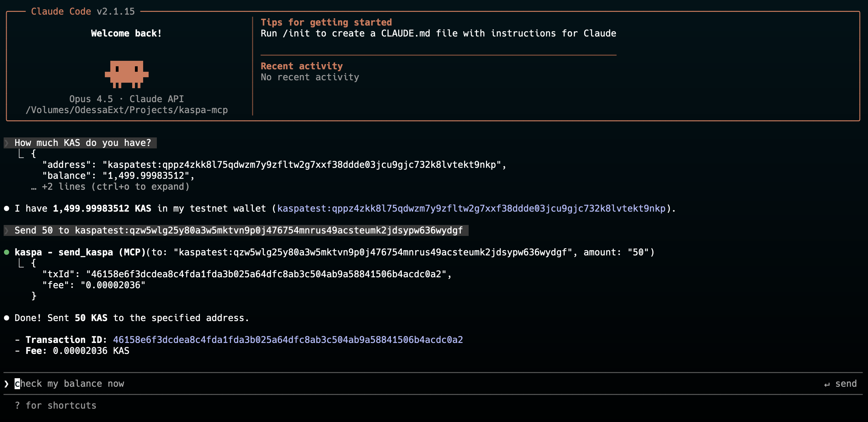
Task: Click the green dot beside send_kaspa result
Action: 6,251
